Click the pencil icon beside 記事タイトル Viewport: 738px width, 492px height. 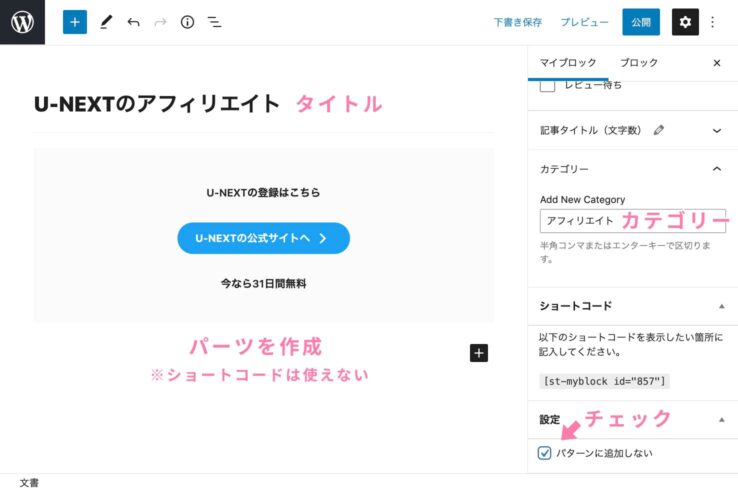(659, 130)
